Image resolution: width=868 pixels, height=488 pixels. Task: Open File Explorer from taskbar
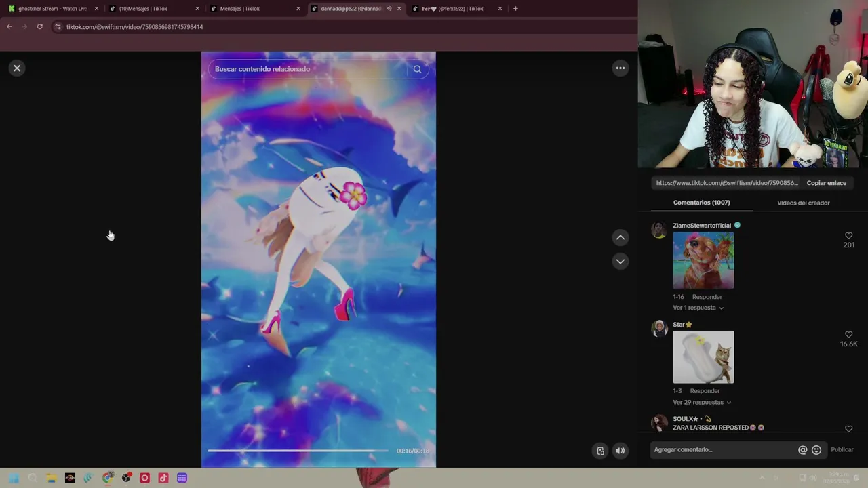(x=51, y=478)
